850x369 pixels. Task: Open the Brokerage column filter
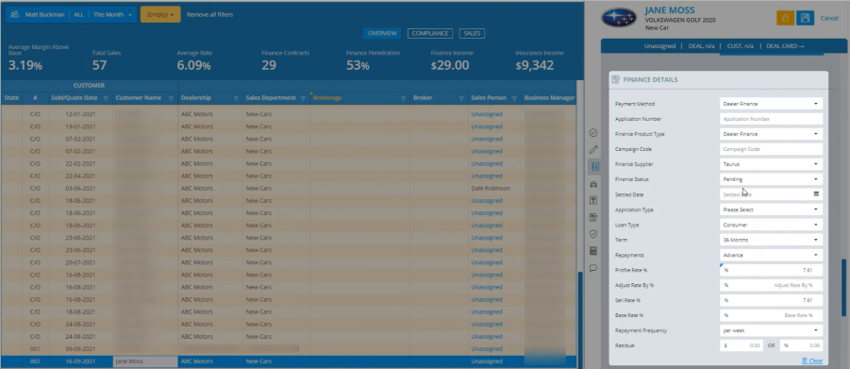[x=403, y=99]
